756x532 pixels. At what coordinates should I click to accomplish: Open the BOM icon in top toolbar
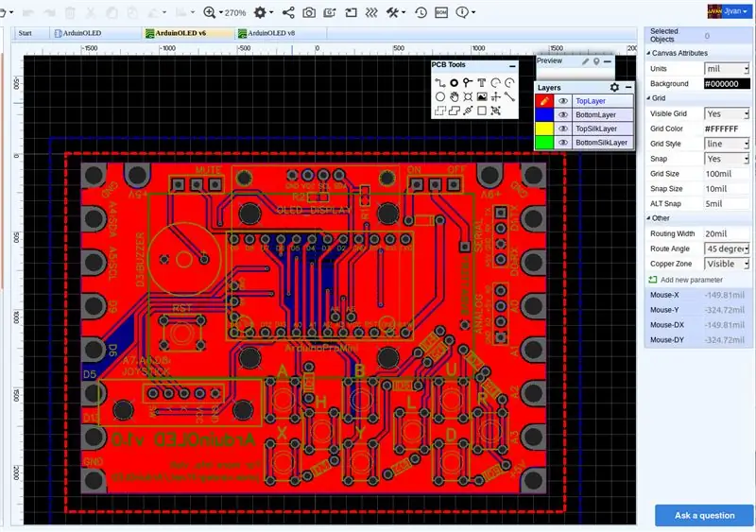pyautogui.click(x=441, y=12)
